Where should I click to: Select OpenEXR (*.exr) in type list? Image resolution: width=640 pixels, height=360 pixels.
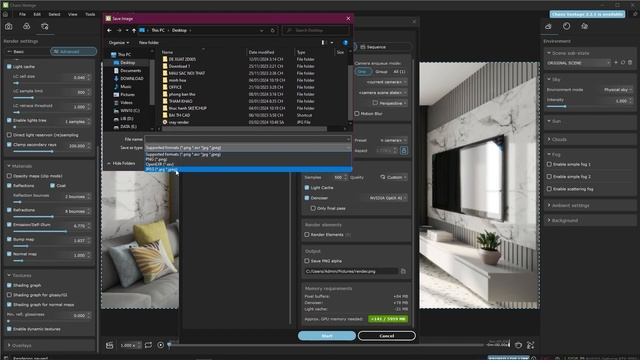(248, 164)
